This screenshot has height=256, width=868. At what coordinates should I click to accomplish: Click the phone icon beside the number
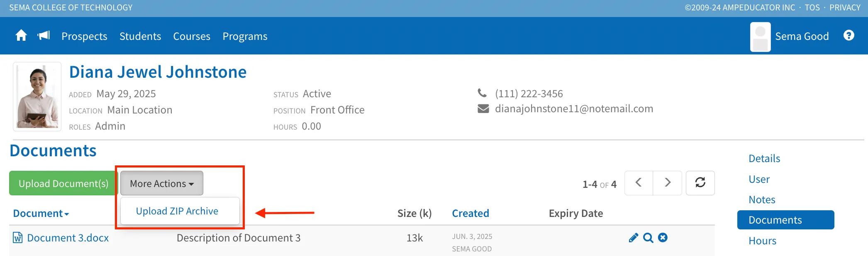(482, 93)
